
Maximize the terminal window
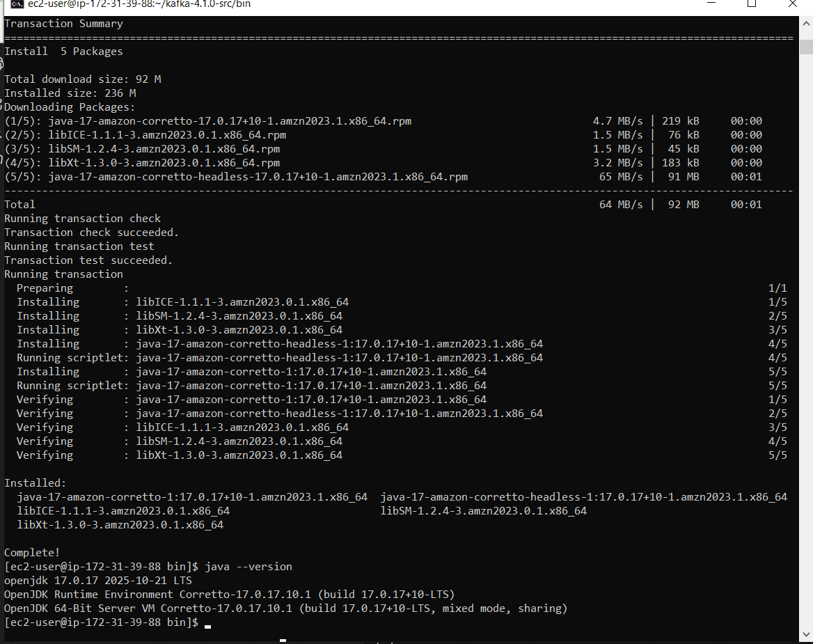752,4
